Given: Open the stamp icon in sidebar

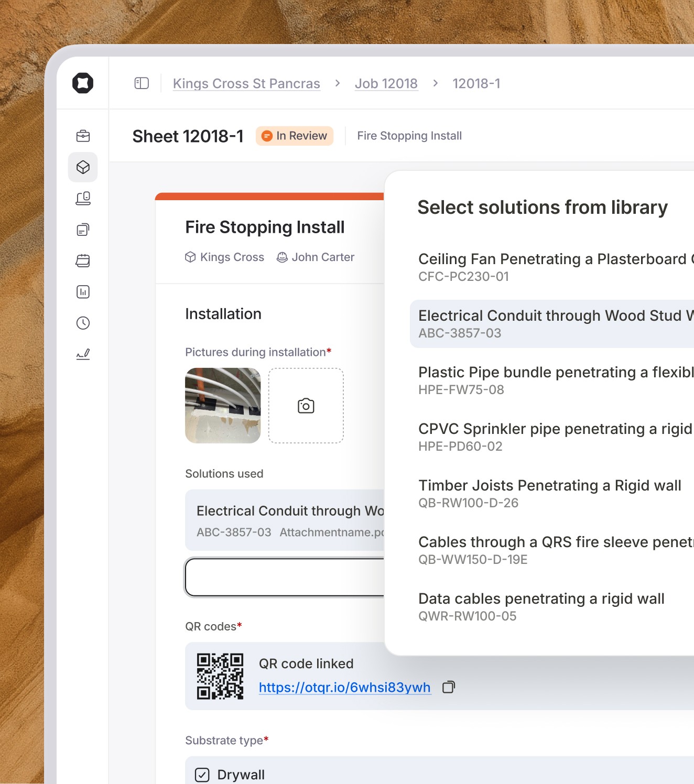Looking at the screenshot, I should (83, 198).
